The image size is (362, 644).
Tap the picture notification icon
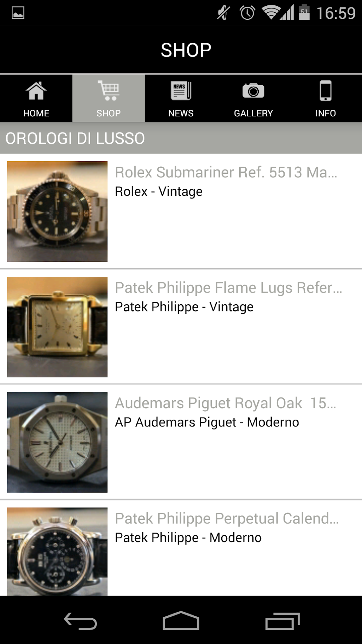coord(18,13)
